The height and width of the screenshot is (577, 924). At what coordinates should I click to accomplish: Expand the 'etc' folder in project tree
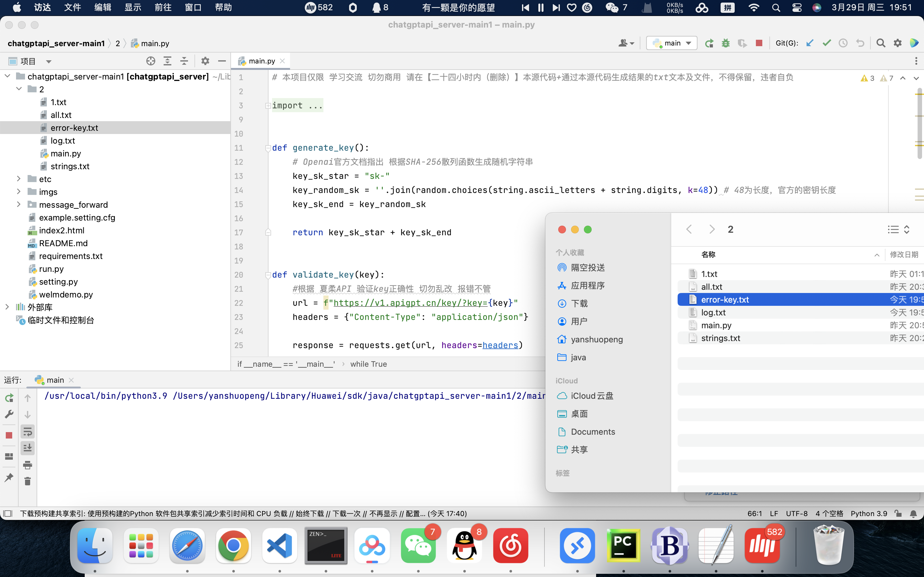pyautogui.click(x=18, y=179)
